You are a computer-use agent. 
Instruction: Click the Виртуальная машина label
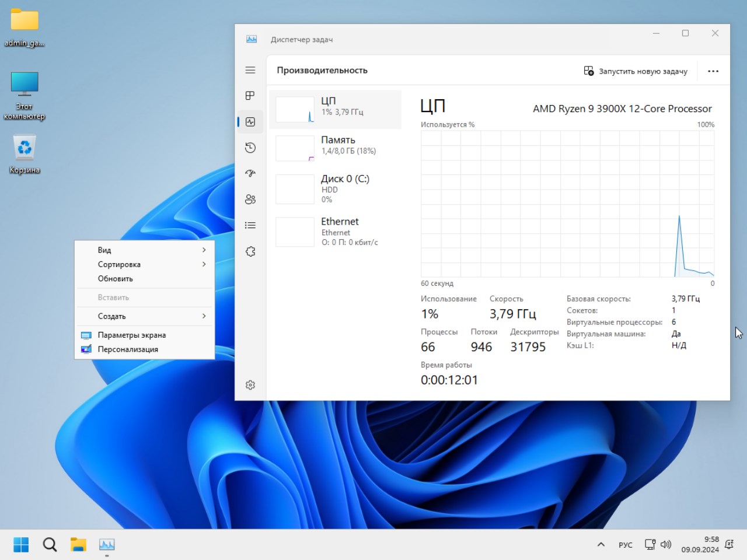click(x=606, y=334)
